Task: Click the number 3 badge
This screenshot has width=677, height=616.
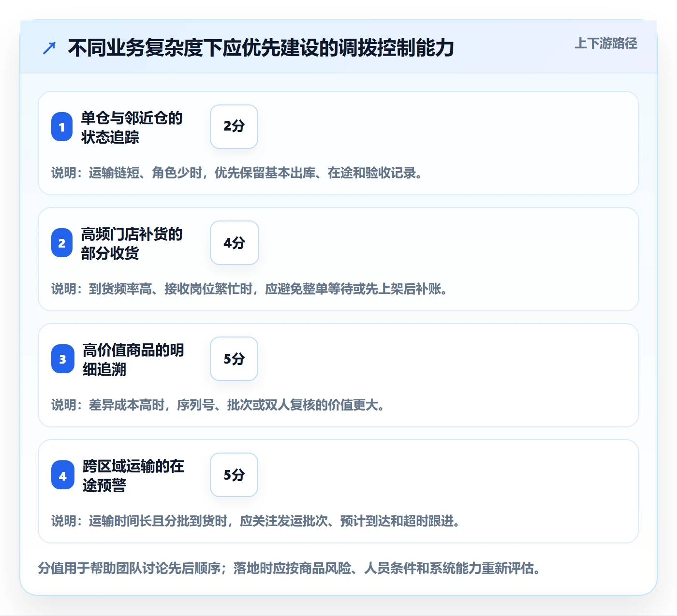Action: pyautogui.click(x=63, y=359)
